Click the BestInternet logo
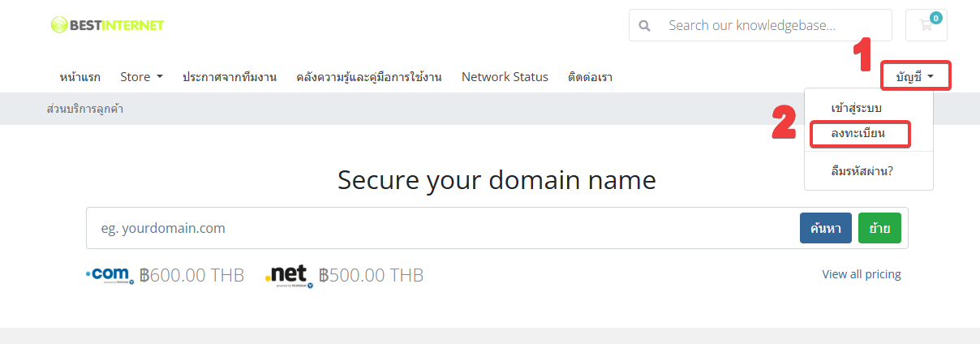980x344 pixels. (x=107, y=25)
